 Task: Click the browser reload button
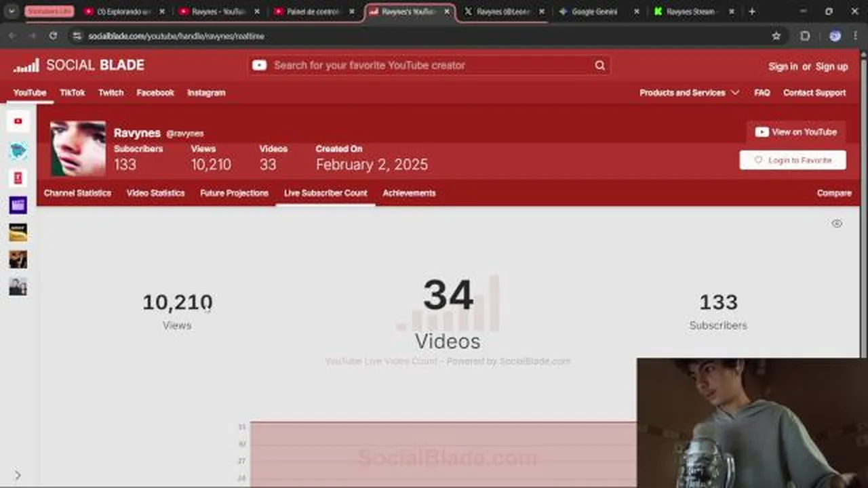point(53,36)
